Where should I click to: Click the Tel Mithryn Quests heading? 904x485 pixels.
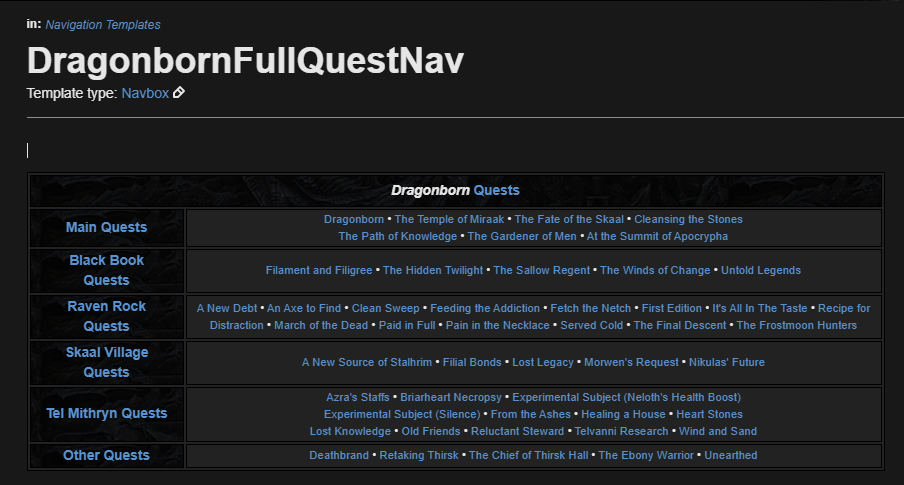click(x=107, y=413)
